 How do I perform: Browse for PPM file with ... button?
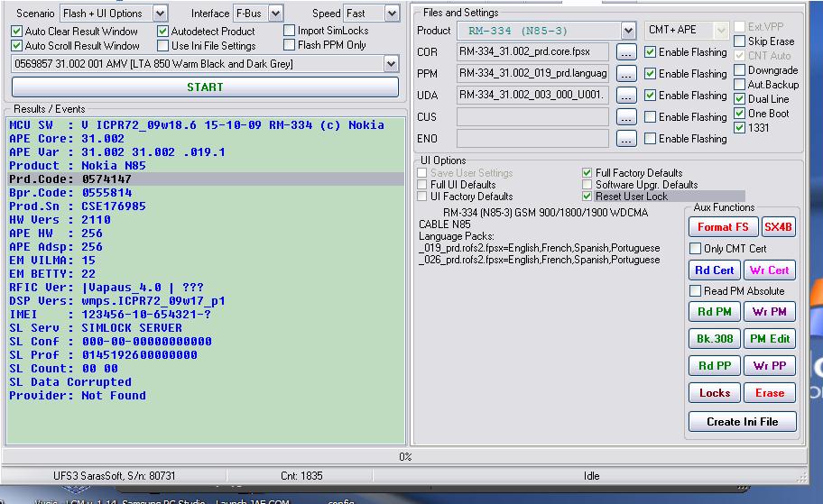click(x=626, y=74)
